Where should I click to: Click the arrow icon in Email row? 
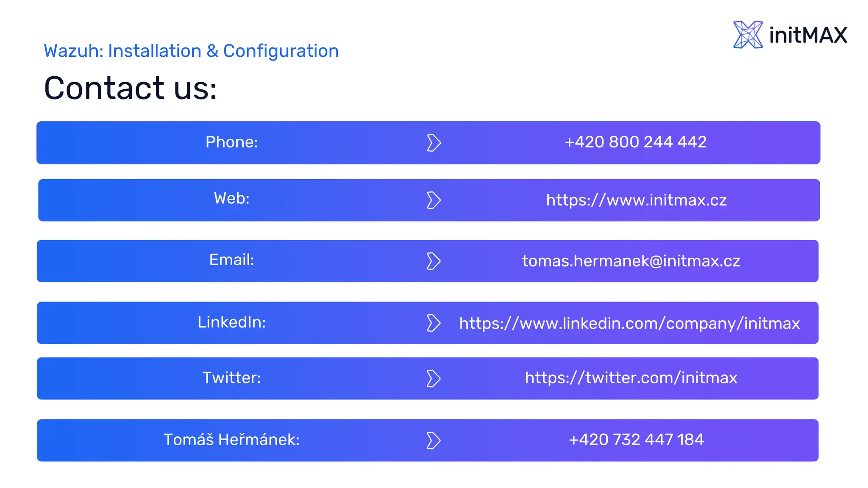(x=434, y=261)
